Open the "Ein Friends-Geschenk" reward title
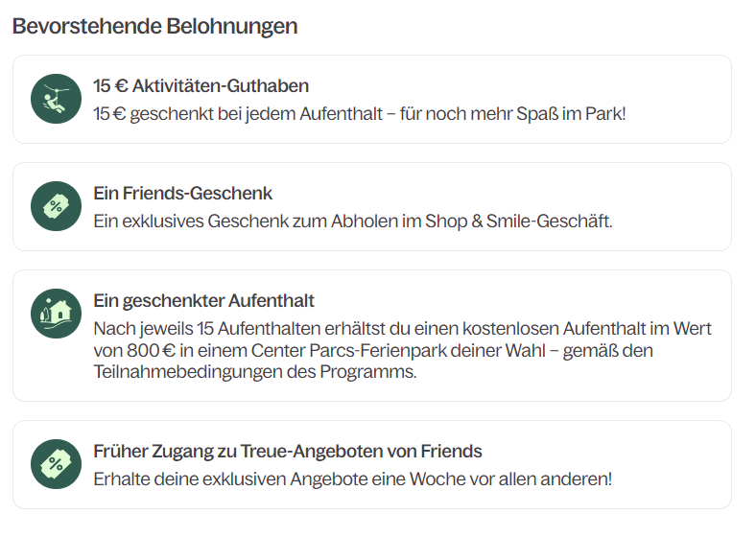 [182, 194]
